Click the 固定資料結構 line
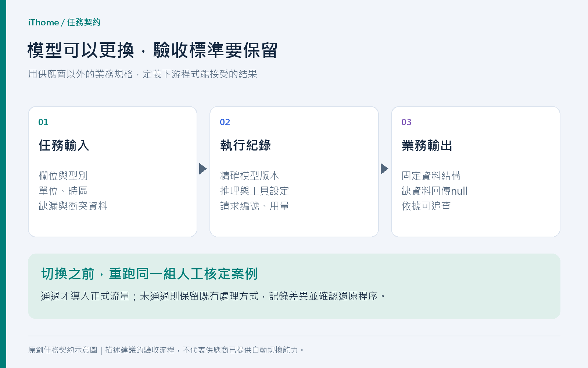Screen dimensions: 588x368 click(431, 176)
